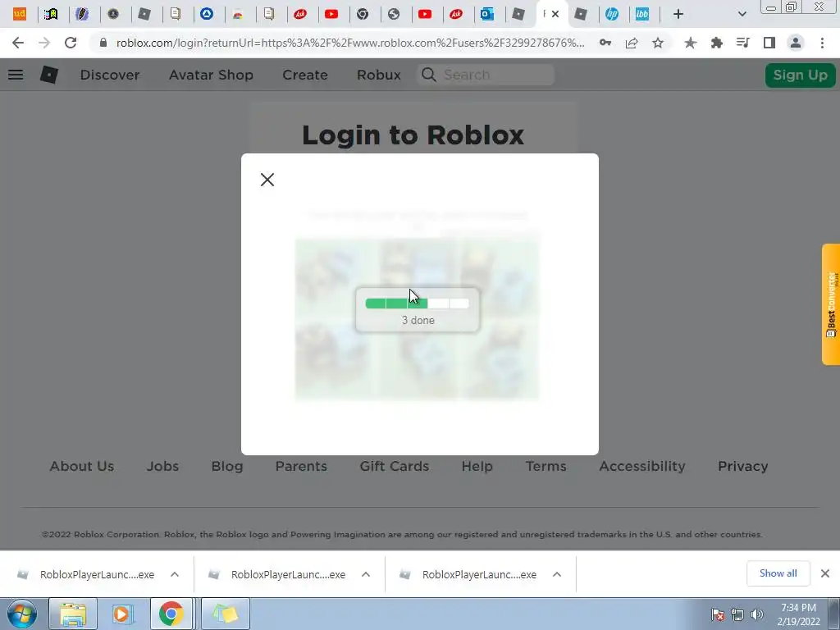
Task: Click the Roblox logo icon
Action: pos(48,75)
